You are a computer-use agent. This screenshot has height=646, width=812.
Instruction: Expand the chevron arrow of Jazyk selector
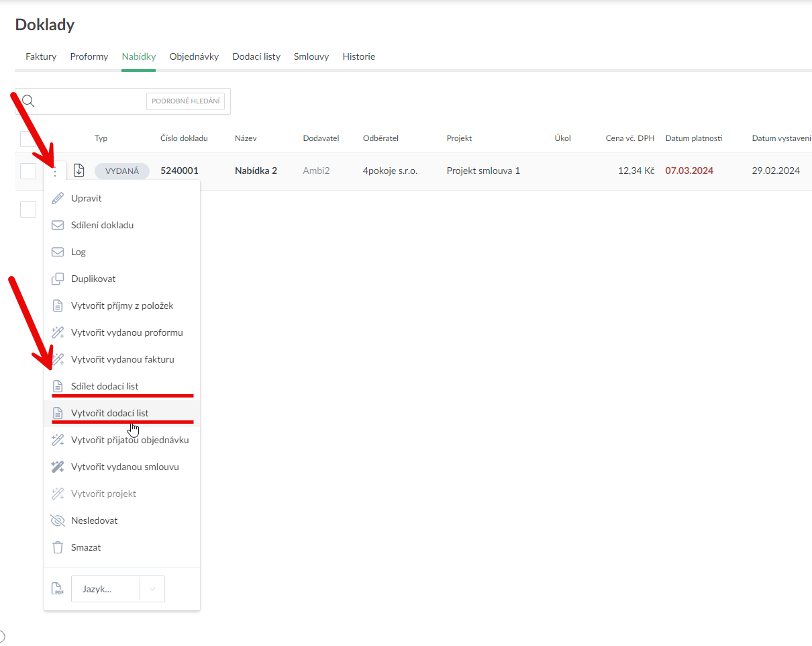[152, 589]
